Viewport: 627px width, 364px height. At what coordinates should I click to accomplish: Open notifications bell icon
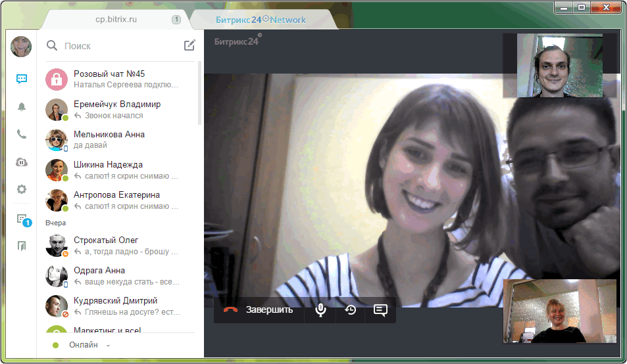pos(22,106)
